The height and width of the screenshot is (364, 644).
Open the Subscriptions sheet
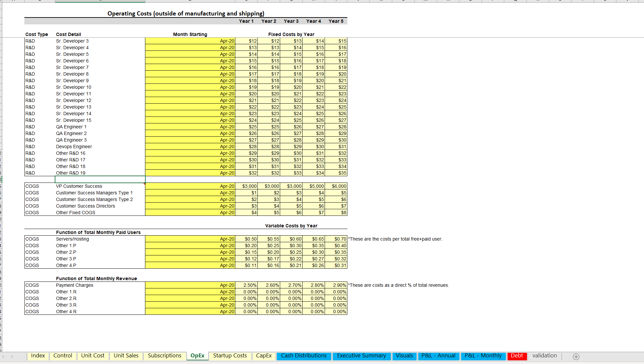tap(164, 356)
